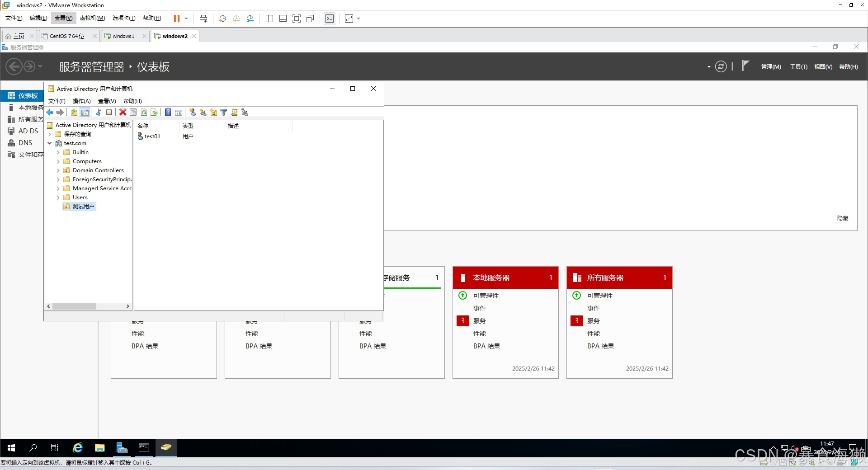Sort by the 类型 column header

[202, 126]
